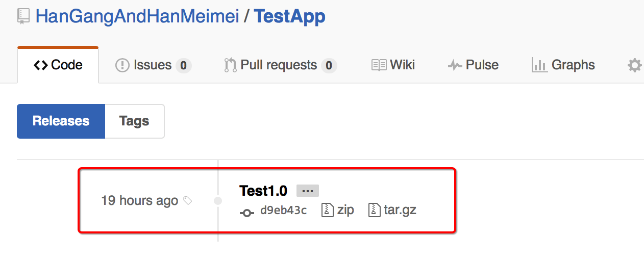Open the Pull requests tab

click(x=280, y=65)
